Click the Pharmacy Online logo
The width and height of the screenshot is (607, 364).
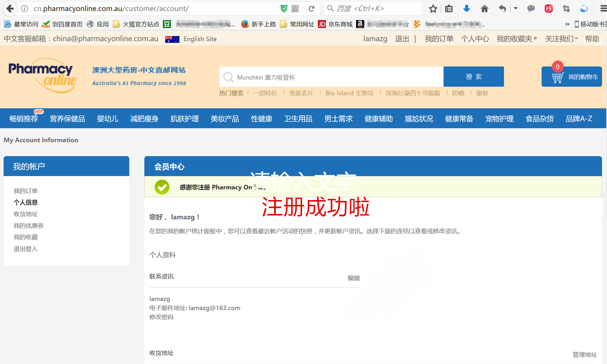coord(42,75)
